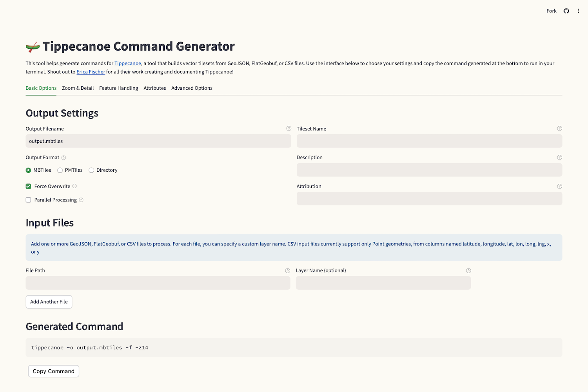Select the MBTiles output format
Viewport: 588px width, 392px height.
pos(38,170)
